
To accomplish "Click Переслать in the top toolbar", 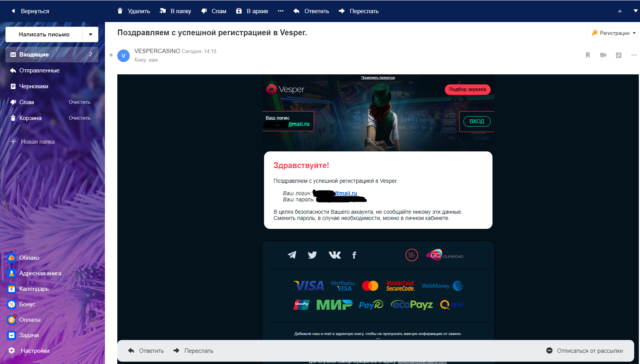I will 359,11.
